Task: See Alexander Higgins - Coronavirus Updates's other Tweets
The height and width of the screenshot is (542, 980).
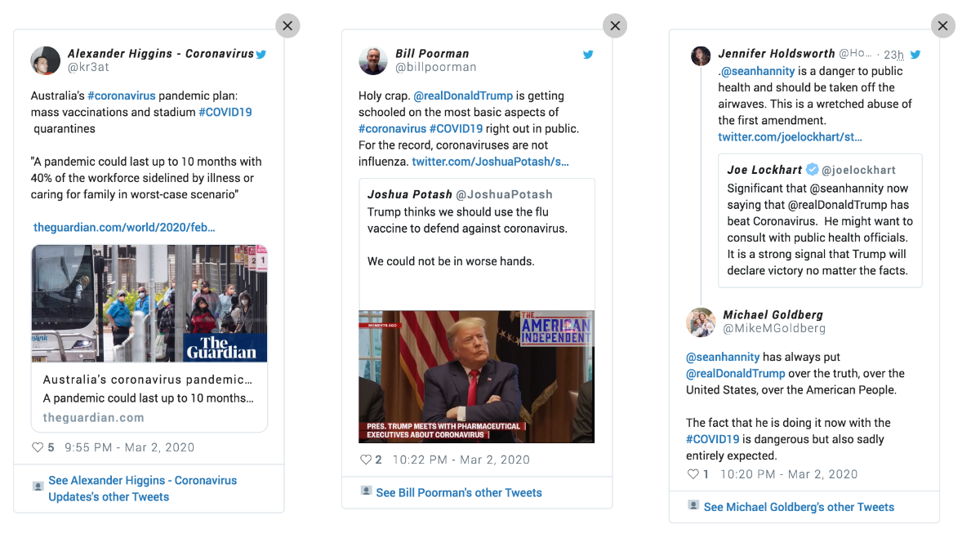Action: pyautogui.click(x=142, y=488)
